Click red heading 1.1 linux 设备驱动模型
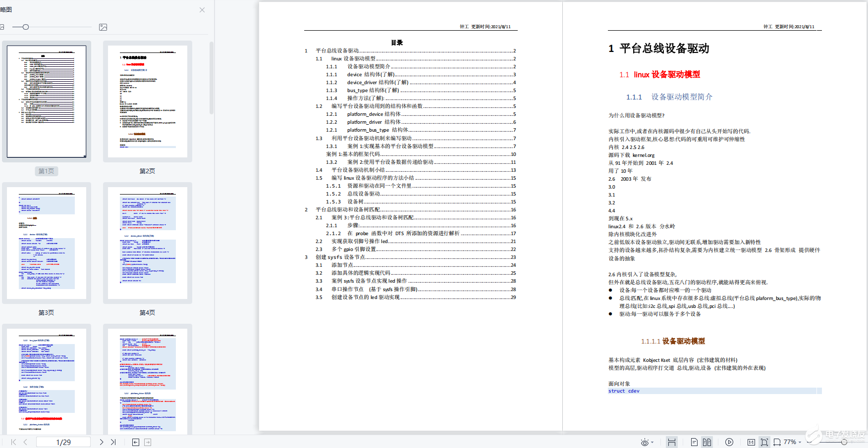This screenshot has height=448, width=868. click(x=659, y=74)
